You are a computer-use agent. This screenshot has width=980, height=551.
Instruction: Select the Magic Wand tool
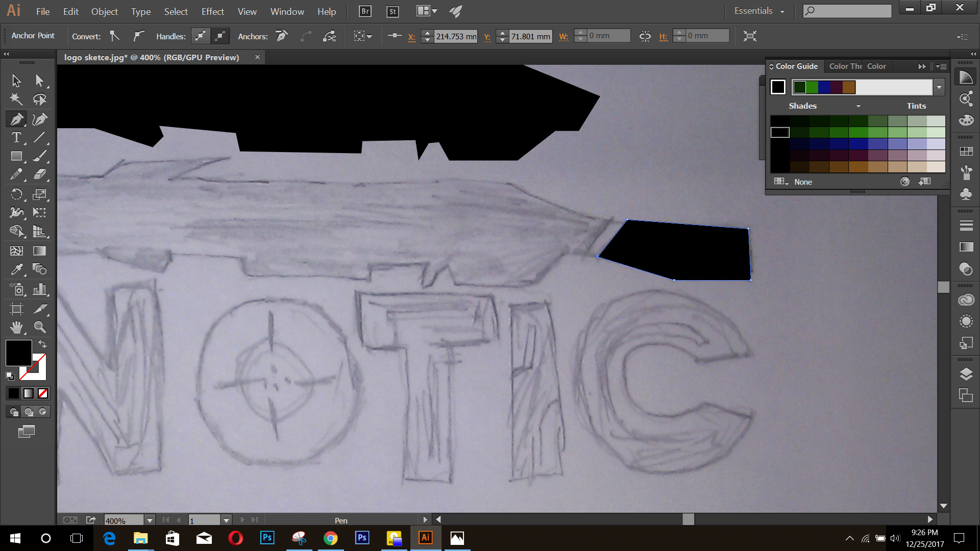point(16,99)
